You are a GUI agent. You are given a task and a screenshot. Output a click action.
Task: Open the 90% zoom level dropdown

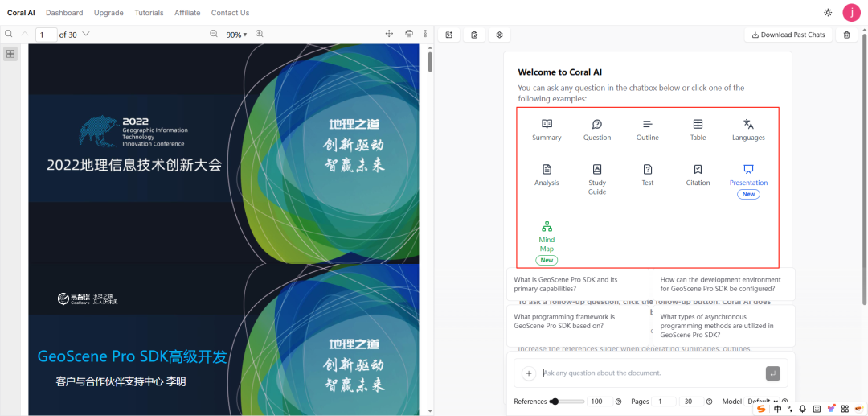coord(236,35)
